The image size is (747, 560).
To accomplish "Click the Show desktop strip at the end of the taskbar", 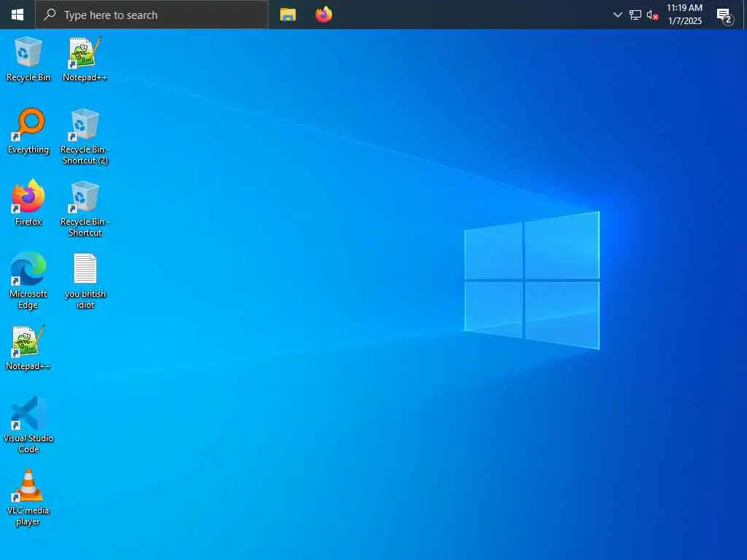I will tap(745, 15).
